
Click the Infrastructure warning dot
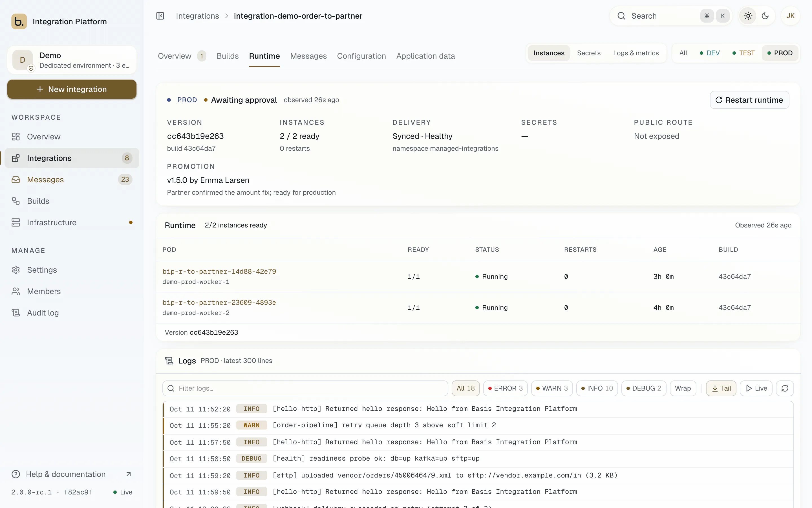(131, 222)
